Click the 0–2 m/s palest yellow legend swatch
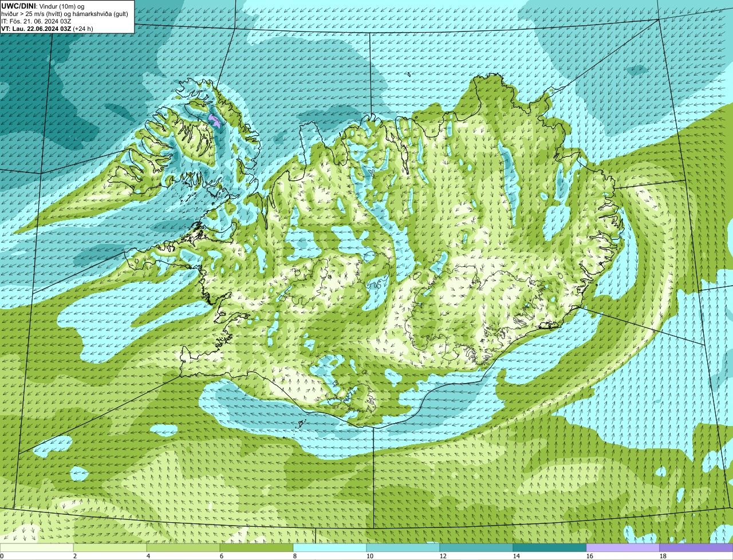733x560 pixels. [x=37, y=547]
